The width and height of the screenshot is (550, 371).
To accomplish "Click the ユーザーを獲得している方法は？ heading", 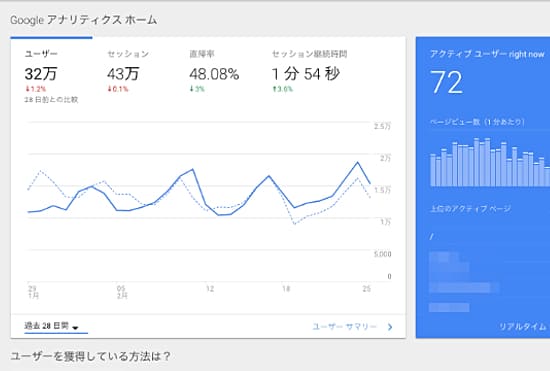I will click(x=90, y=356).
